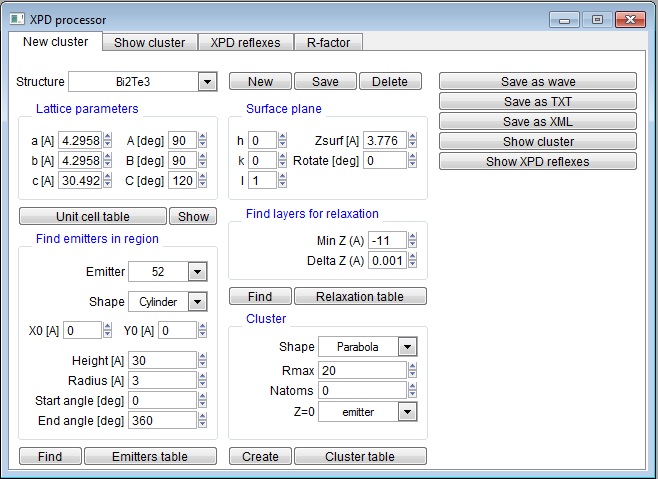The width and height of the screenshot is (658, 479).
Task: Click the Y0 [A] input field
Action: pos(178,330)
